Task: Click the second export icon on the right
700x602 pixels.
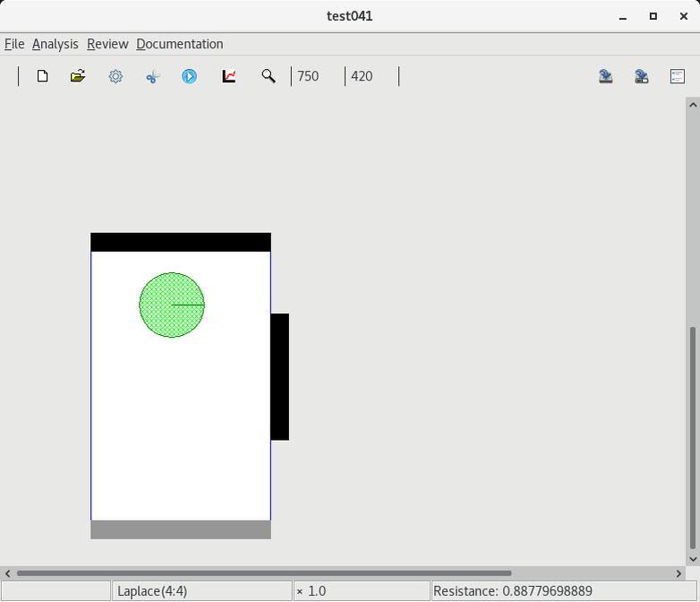Action: [642, 76]
